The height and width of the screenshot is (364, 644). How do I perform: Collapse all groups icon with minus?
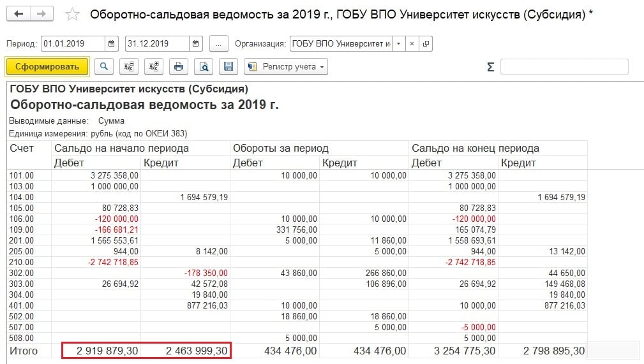128,66
